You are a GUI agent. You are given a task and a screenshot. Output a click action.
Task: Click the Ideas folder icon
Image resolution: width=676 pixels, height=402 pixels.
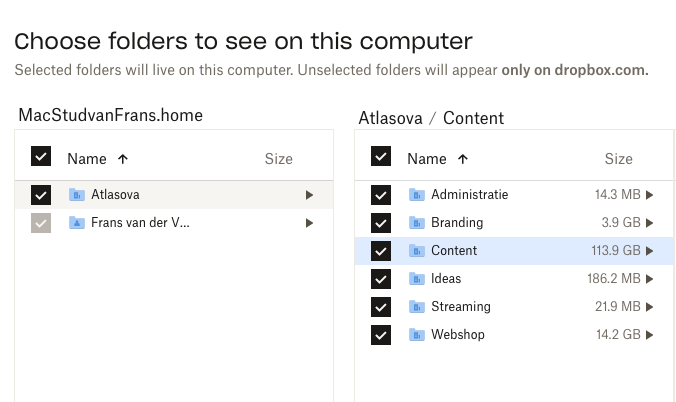(417, 279)
